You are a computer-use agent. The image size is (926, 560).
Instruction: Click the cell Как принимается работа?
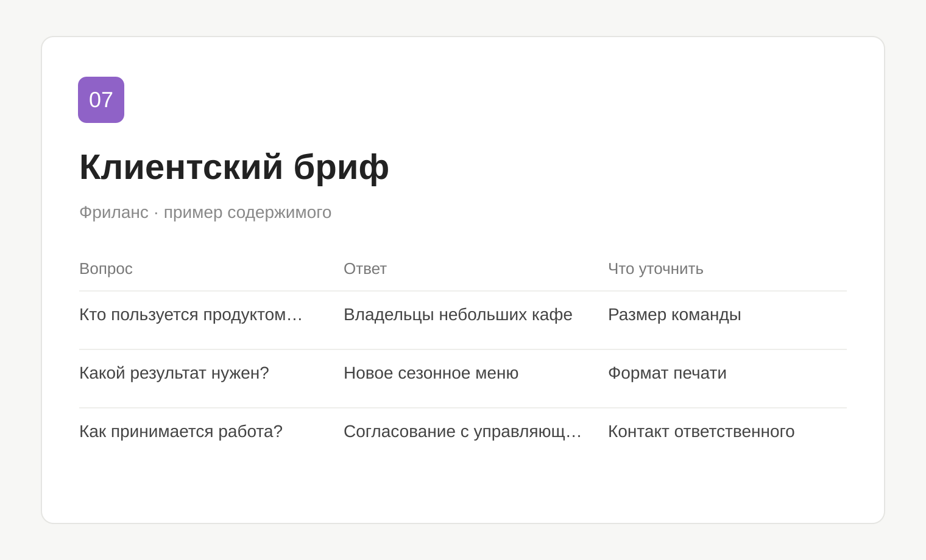181,432
